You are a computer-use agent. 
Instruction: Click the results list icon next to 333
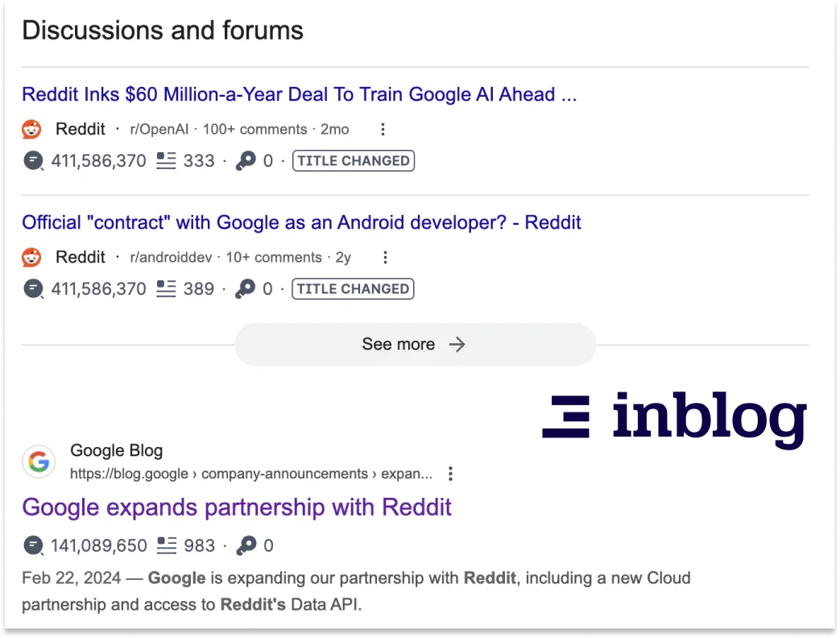pyautogui.click(x=164, y=160)
